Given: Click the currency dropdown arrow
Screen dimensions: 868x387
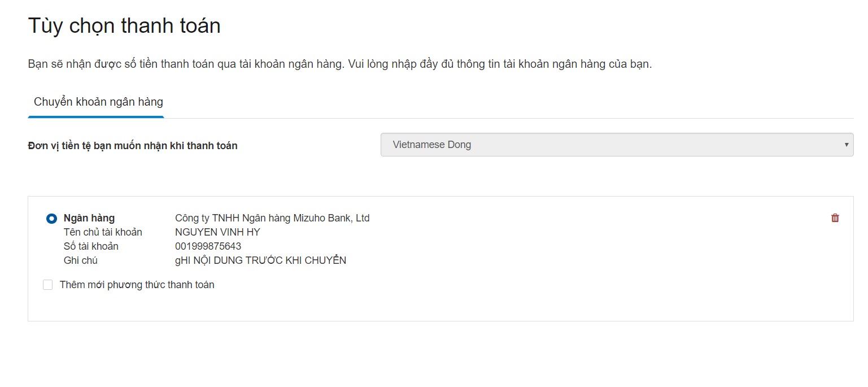Looking at the screenshot, I should pos(846,145).
